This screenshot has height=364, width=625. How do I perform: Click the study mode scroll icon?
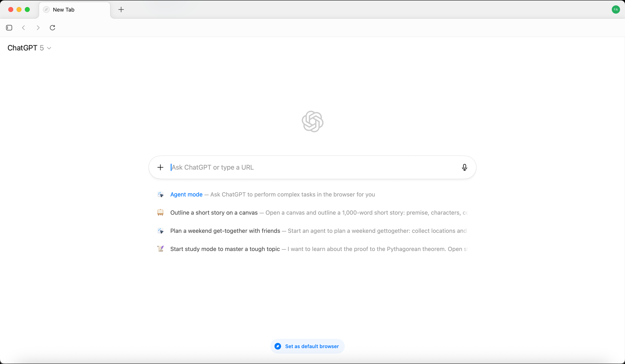(x=160, y=249)
